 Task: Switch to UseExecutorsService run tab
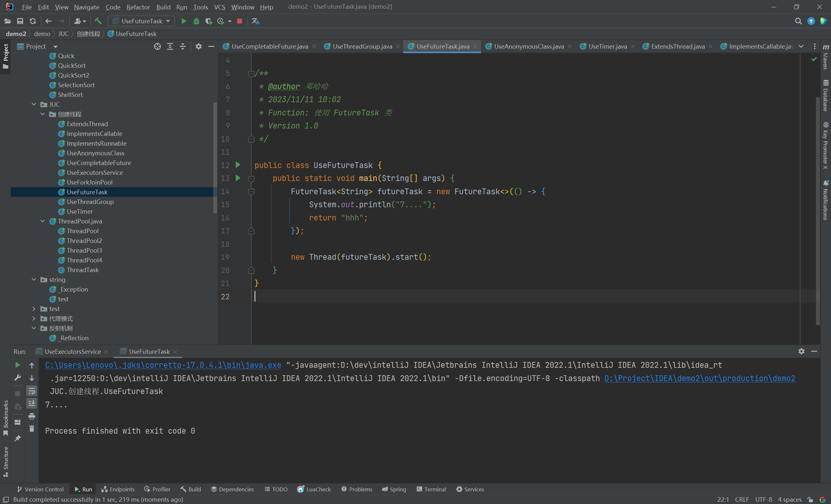click(72, 351)
